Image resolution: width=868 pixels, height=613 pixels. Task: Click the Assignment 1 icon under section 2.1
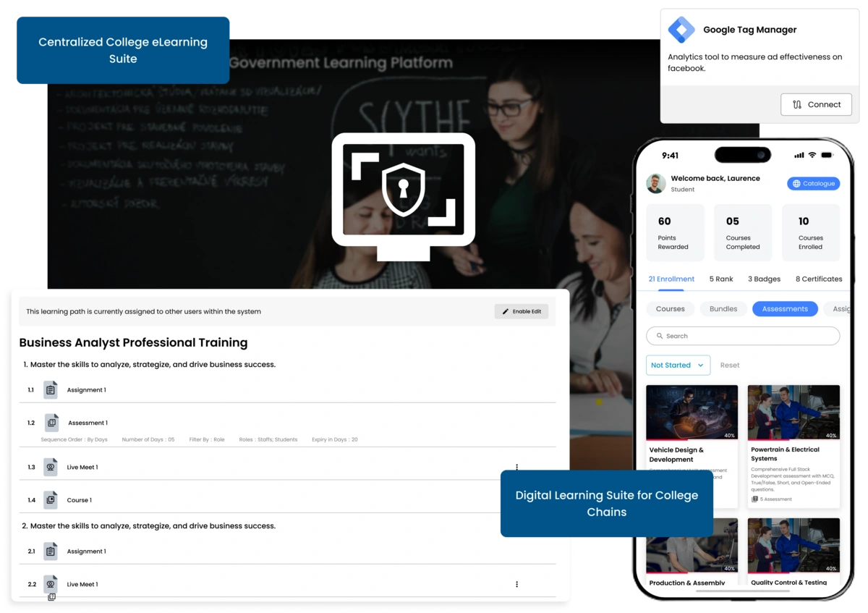[51, 551]
